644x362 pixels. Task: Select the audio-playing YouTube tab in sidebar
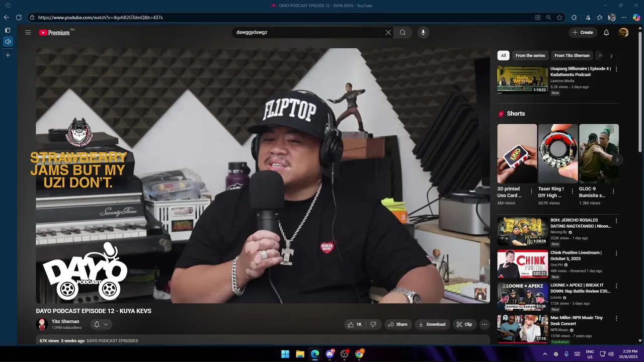8,41
